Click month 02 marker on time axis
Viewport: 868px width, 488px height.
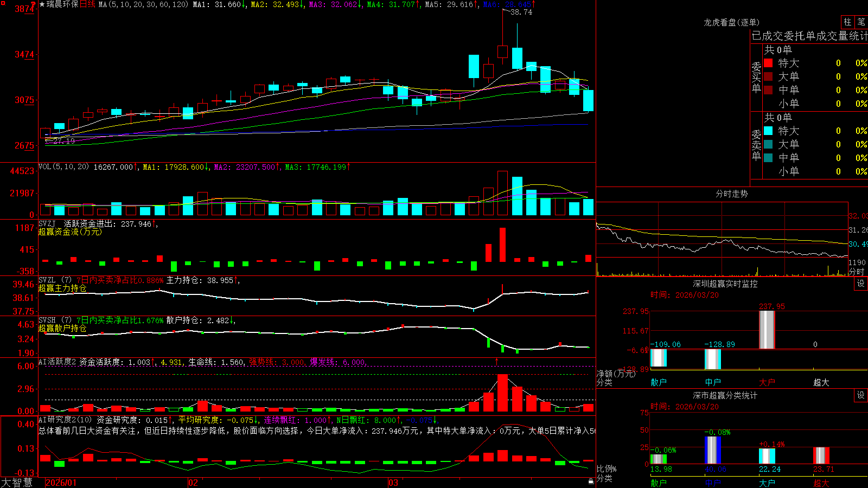click(193, 483)
